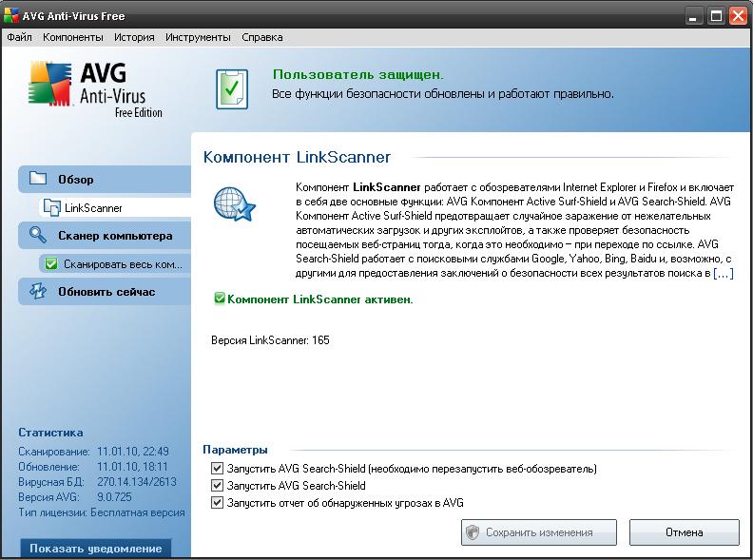Screen dimensions: 753x560
Task: Select LinkScanner item in sidebar
Action: [115, 207]
